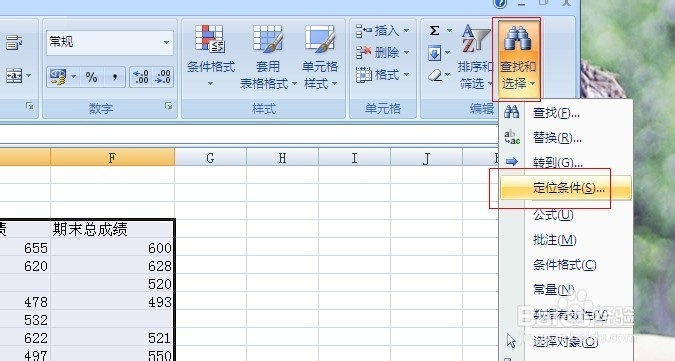Click the 插入 insert cells icon
This screenshot has width=675, height=361.
[364, 31]
